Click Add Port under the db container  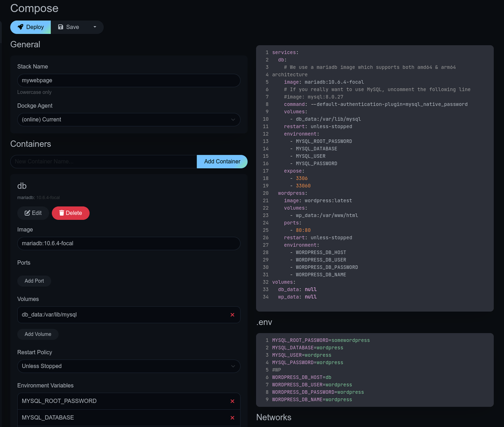pyautogui.click(x=34, y=281)
